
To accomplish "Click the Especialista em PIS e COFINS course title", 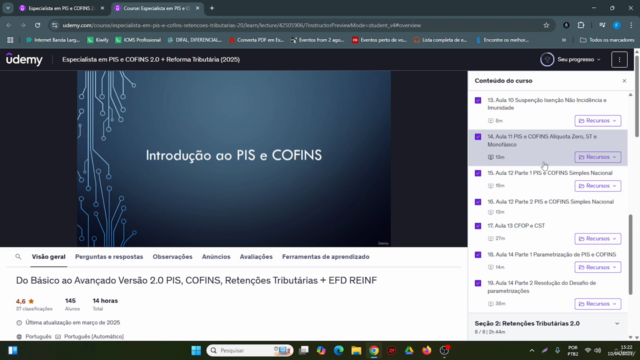I will tap(151, 60).
